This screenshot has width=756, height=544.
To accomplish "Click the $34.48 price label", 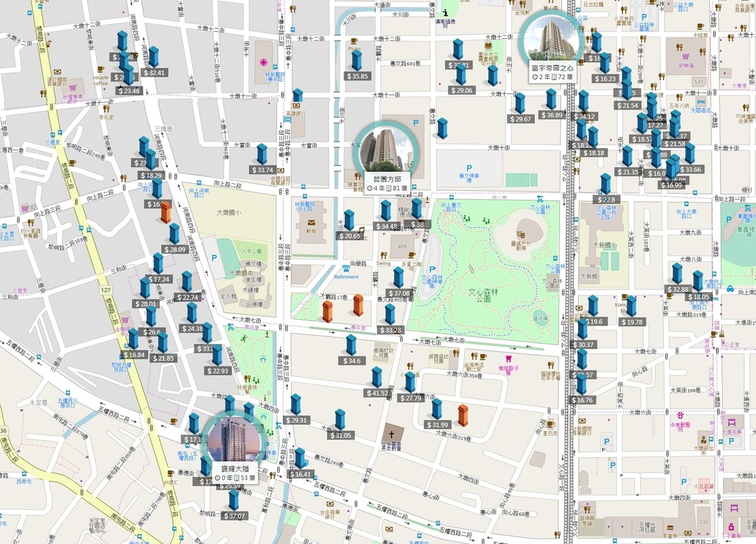I will click(386, 226).
